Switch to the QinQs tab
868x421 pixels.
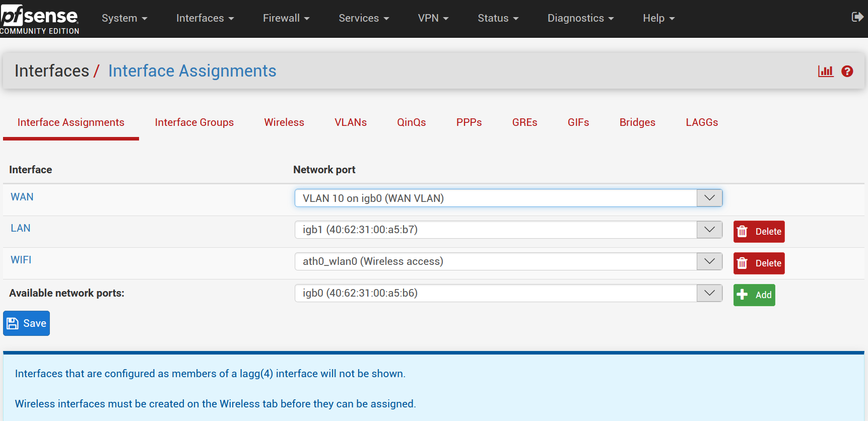click(x=412, y=122)
